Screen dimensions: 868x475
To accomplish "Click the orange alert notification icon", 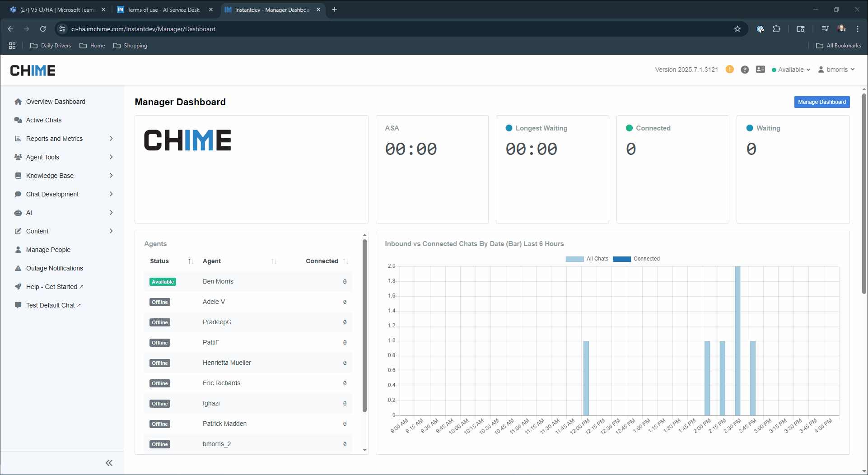I will click(x=729, y=70).
